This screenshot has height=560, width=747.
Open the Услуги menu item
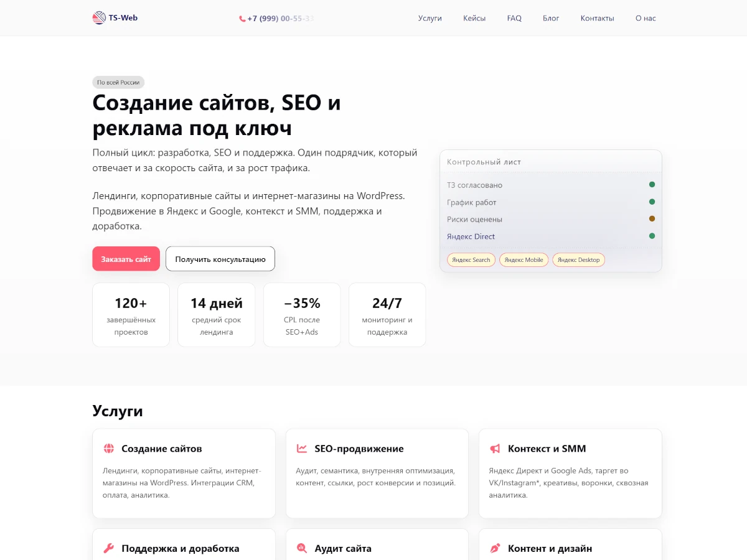point(430,18)
